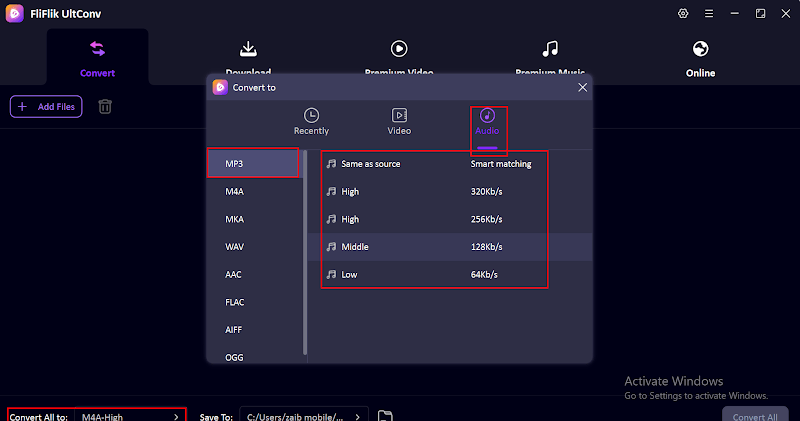Choose WAV format from list
Image resolution: width=800 pixels, height=421 pixels.
point(254,246)
